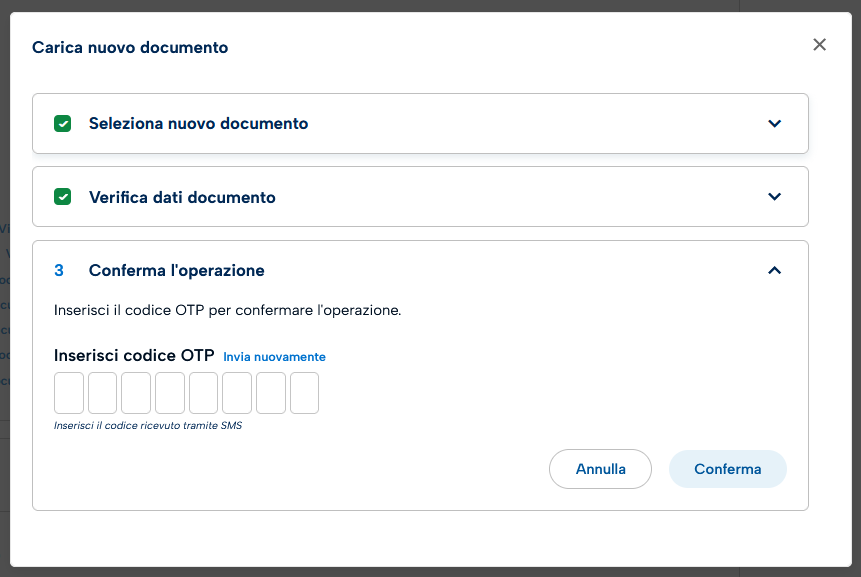Expand the Verifica dati documento chevron
861x577 pixels.
coord(774,197)
